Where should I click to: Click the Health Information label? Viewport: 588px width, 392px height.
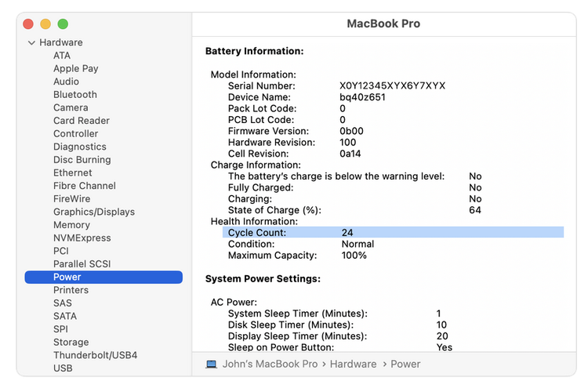pos(254,221)
